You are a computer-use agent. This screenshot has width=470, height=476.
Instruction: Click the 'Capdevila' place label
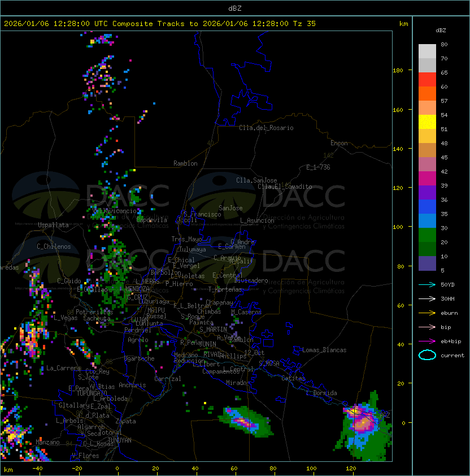tap(152, 220)
